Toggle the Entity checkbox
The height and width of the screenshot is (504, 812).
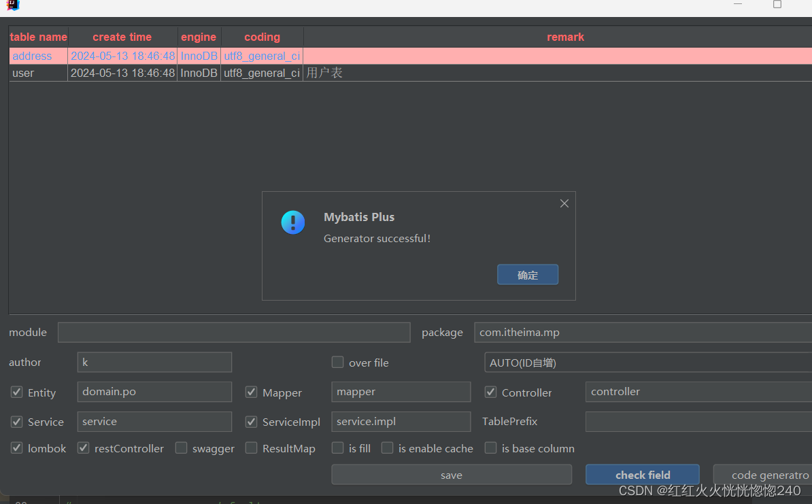pyautogui.click(x=16, y=392)
